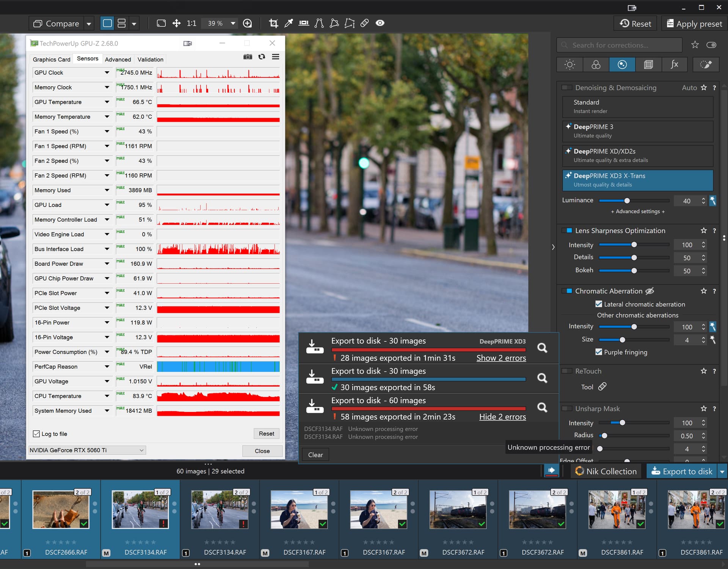
Task: Refresh GPU-Z sensors
Action: (x=262, y=57)
